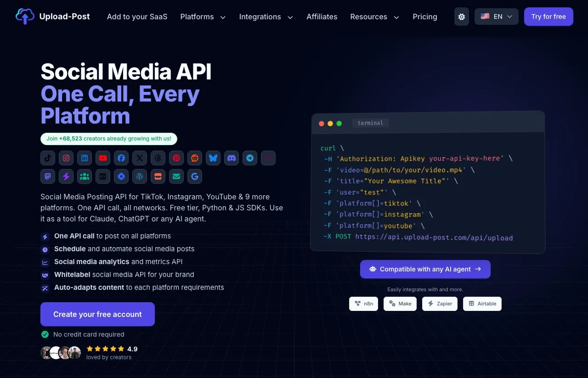The image size is (588, 378).
Task: Click the 'Authorization: Apikey' code line
Action: (x=418, y=158)
